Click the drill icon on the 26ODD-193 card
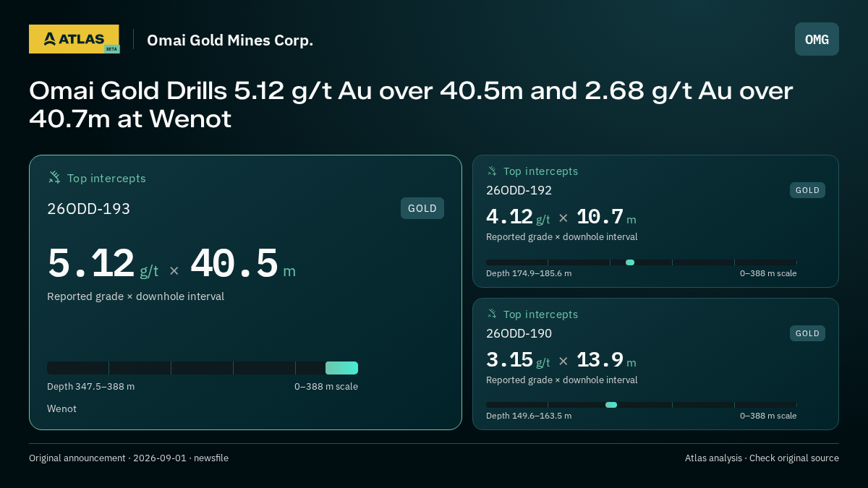Screen dimensions: 868x488 pos(54,177)
